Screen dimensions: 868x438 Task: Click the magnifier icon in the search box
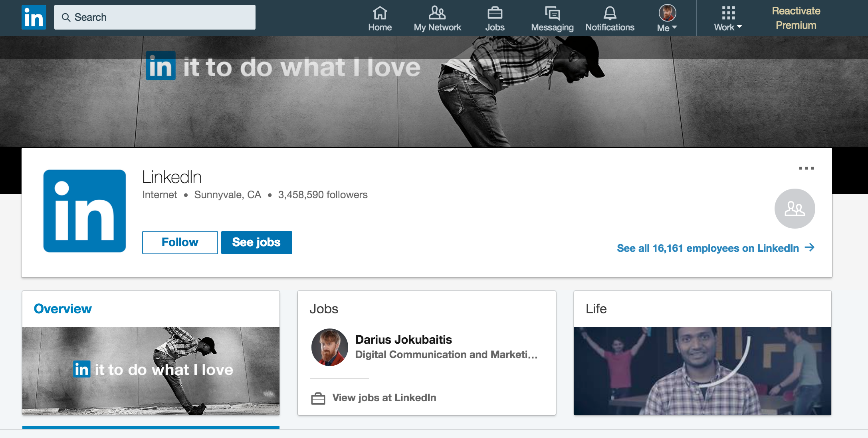tap(66, 17)
